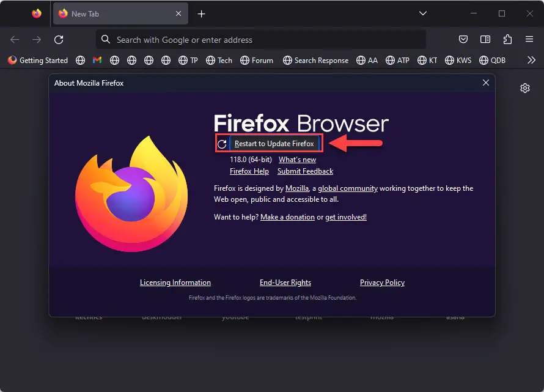Follow the Mozilla link
The image size is (544, 392).
point(297,188)
